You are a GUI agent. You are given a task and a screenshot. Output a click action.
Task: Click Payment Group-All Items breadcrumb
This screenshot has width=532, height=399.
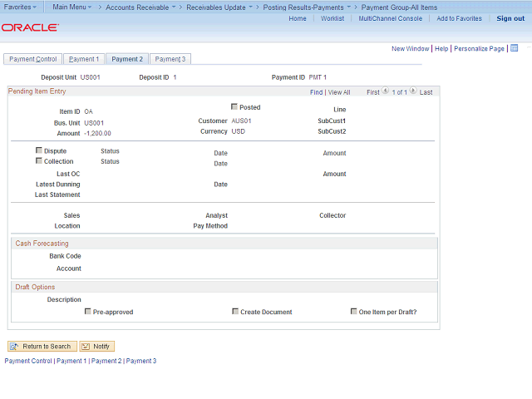point(399,7)
